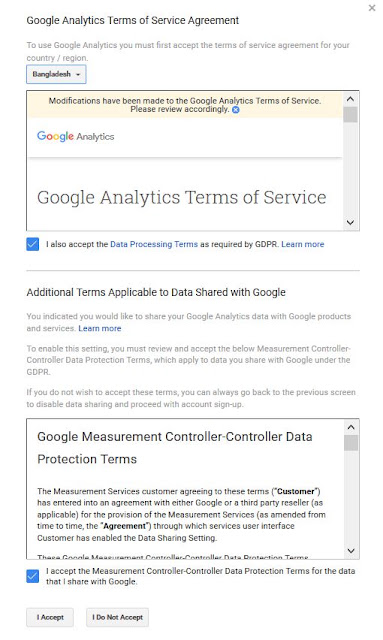Click the Terms of Service scrollbar thumb
This screenshot has height=640, width=383.
coord(350,115)
